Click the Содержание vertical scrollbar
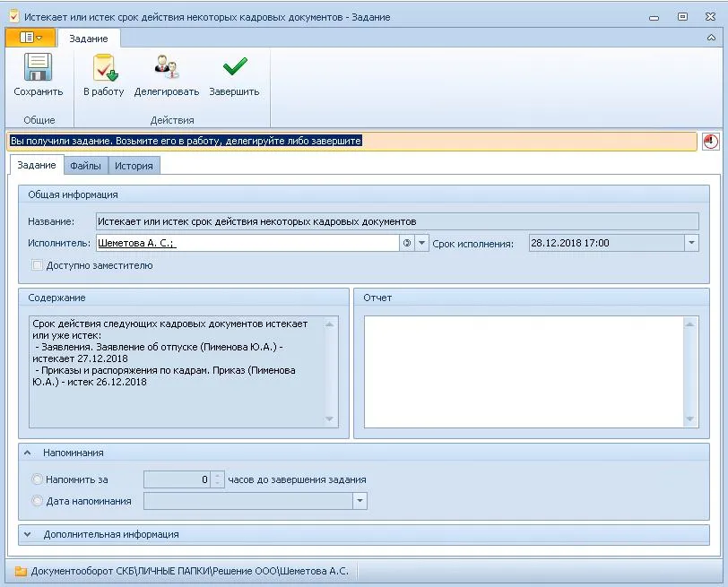The image size is (728, 587). tap(332, 369)
